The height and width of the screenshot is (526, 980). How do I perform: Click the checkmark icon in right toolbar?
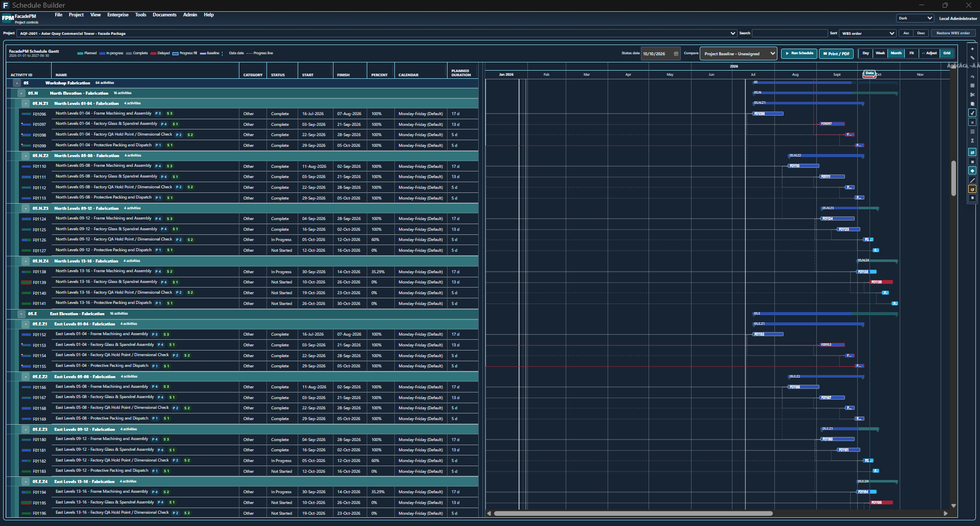(x=972, y=113)
